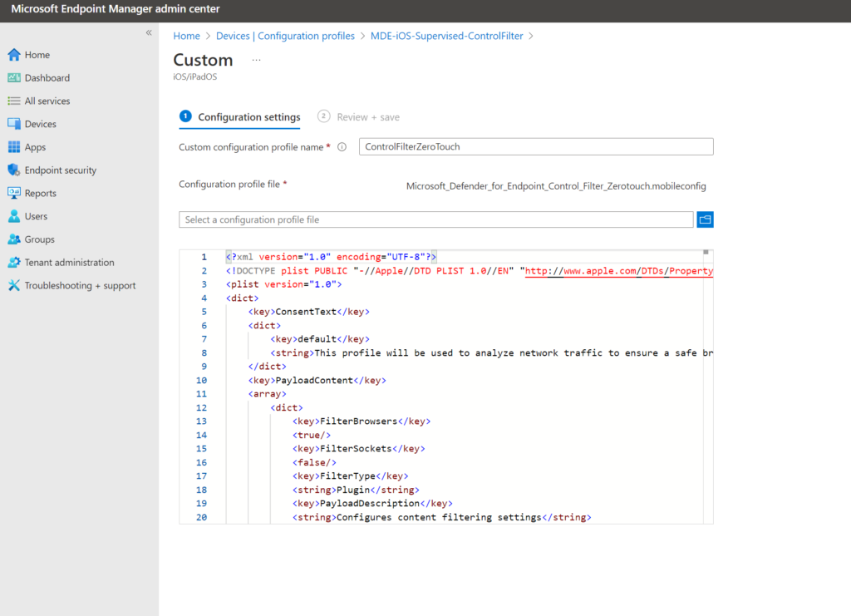The width and height of the screenshot is (851, 616).
Task: Click the info icon beside profile name
Action: (342, 147)
